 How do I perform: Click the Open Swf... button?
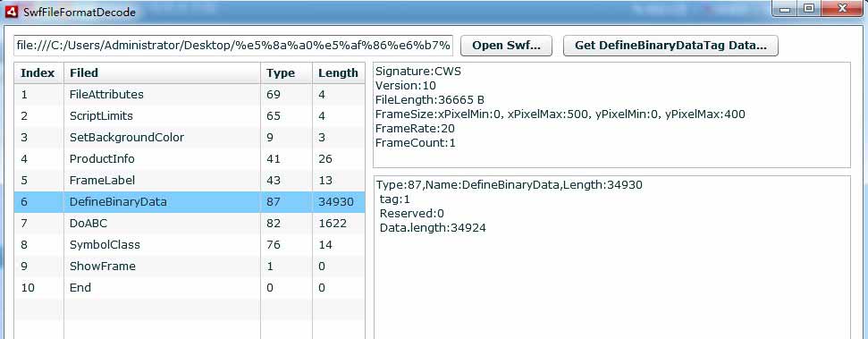tap(506, 46)
